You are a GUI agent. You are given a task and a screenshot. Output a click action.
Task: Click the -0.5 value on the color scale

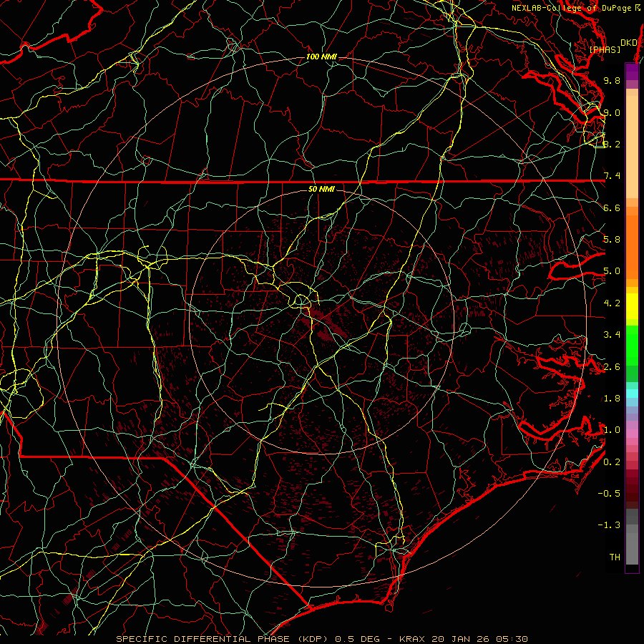tap(609, 494)
